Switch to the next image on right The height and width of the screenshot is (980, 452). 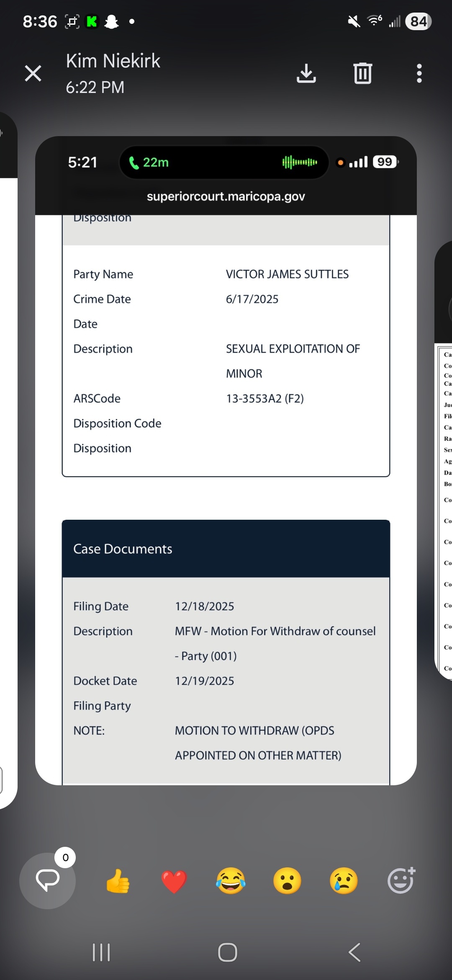[444, 461]
